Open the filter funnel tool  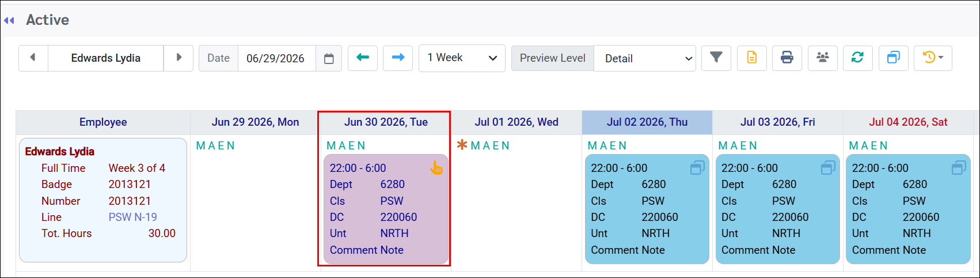tap(716, 58)
